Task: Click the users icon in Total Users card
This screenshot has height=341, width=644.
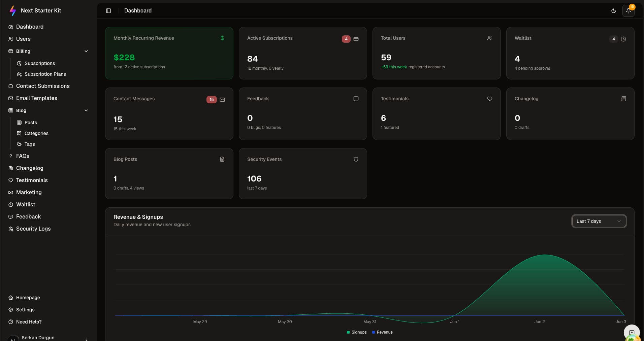Action: coord(490,38)
